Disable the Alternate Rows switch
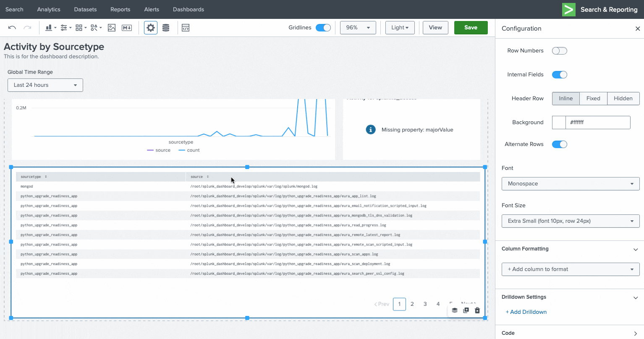The width and height of the screenshot is (644, 339). [x=559, y=144]
